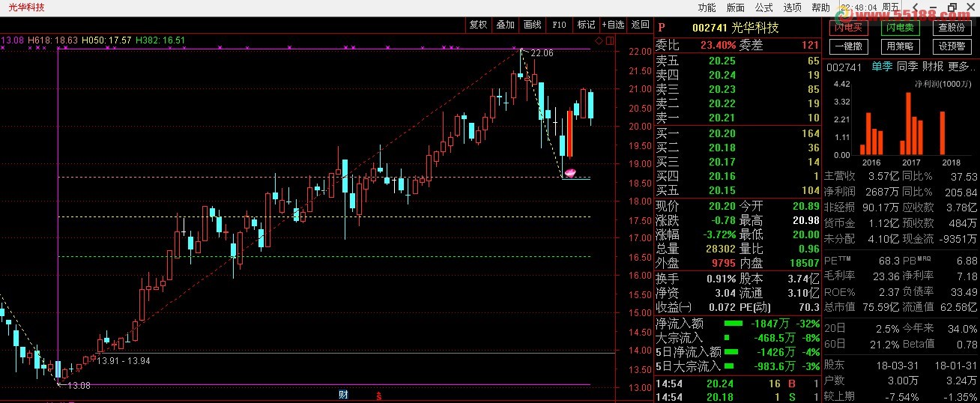Open the F10 company info
980x403 pixels.
559,25
